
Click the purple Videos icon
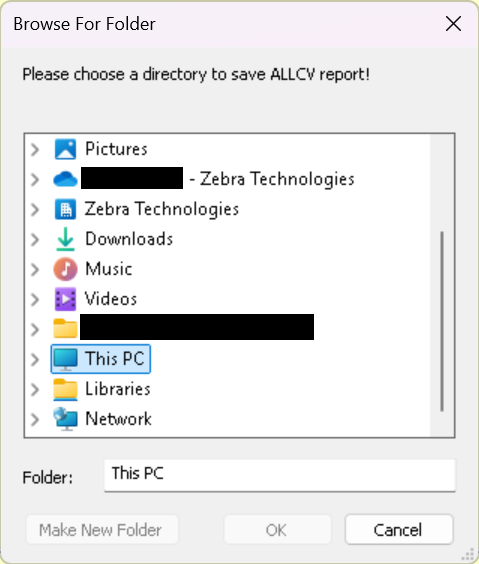[65, 299]
